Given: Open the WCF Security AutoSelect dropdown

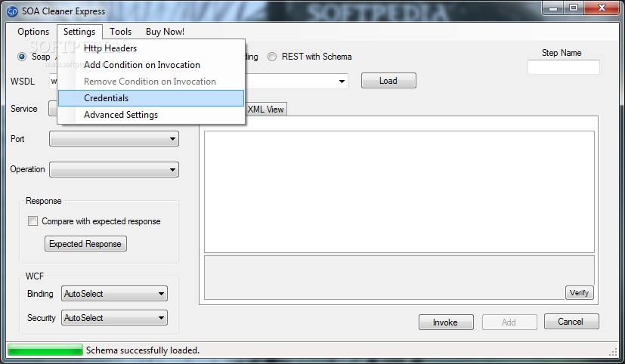Looking at the screenshot, I should [114, 318].
